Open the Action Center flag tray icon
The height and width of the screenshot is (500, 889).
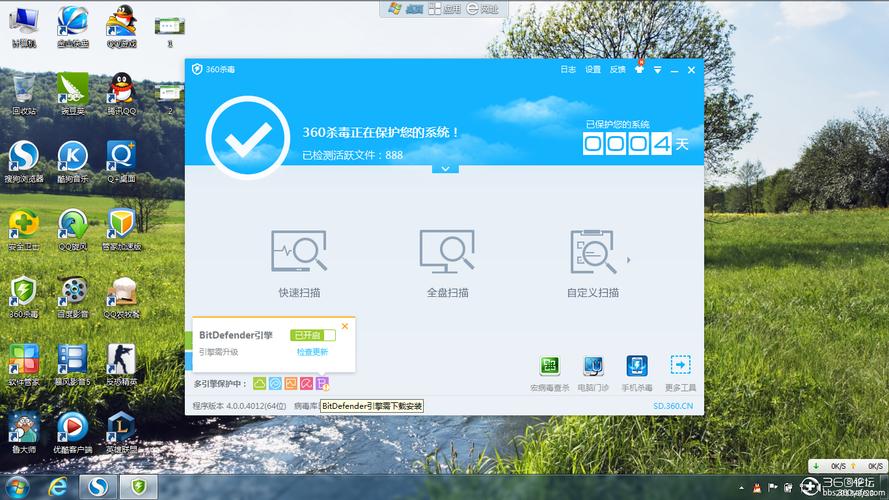(772, 487)
